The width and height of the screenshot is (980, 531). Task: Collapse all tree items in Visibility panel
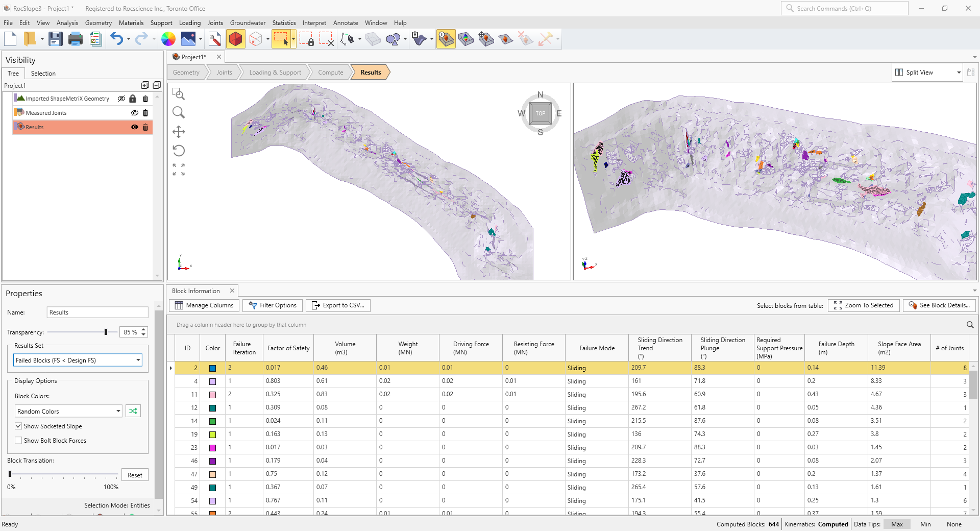(x=157, y=85)
